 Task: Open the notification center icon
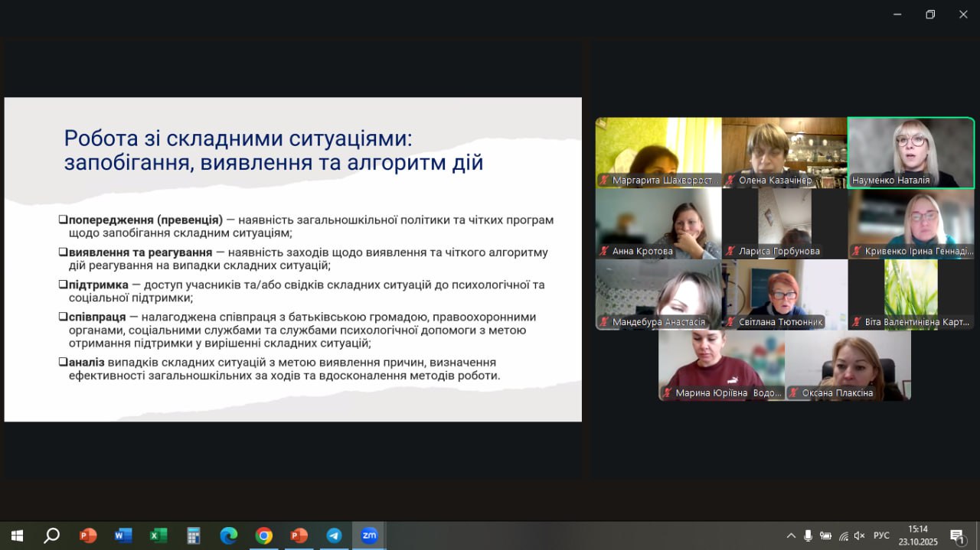pyautogui.click(x=956, y=535)
